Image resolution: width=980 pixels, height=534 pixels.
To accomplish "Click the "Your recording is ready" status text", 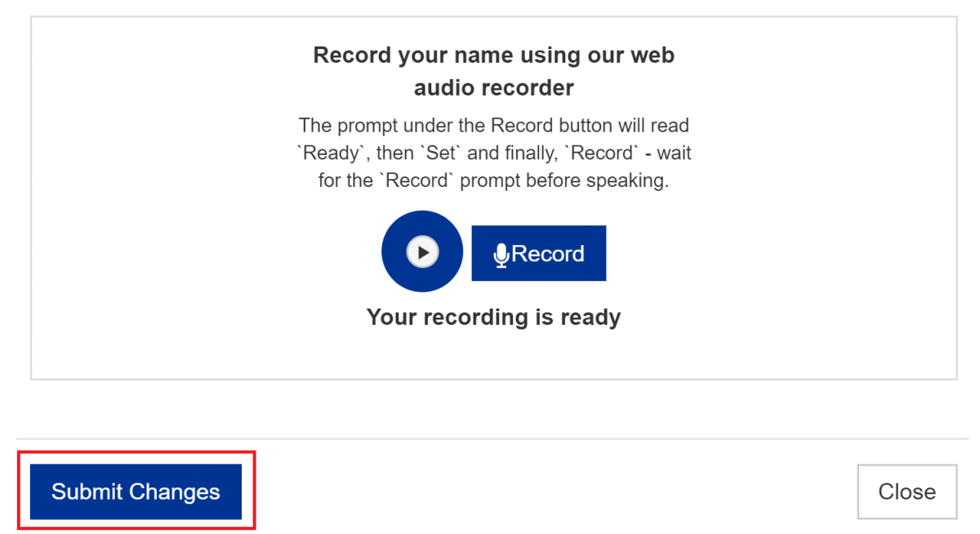I will [494, 317].
